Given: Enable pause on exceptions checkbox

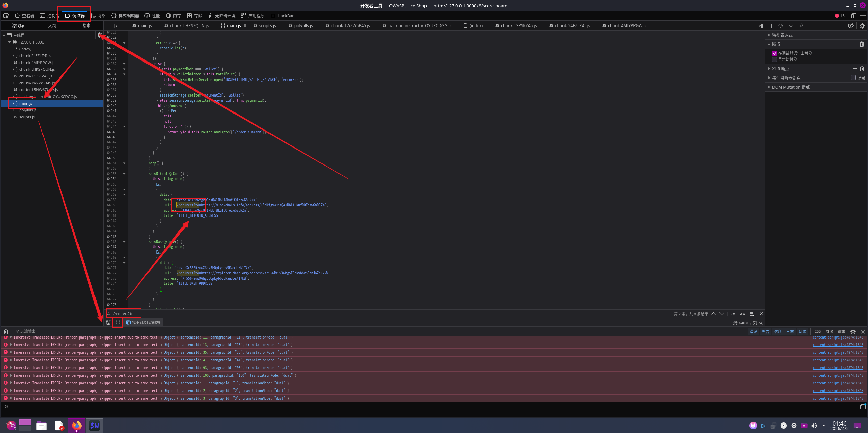Looking at the screenshot, I should [774, 59].
